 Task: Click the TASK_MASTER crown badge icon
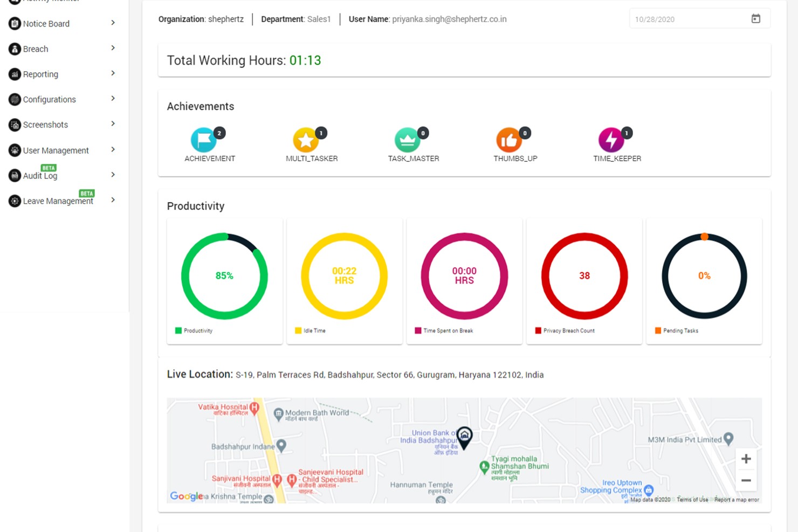point(408,140)
